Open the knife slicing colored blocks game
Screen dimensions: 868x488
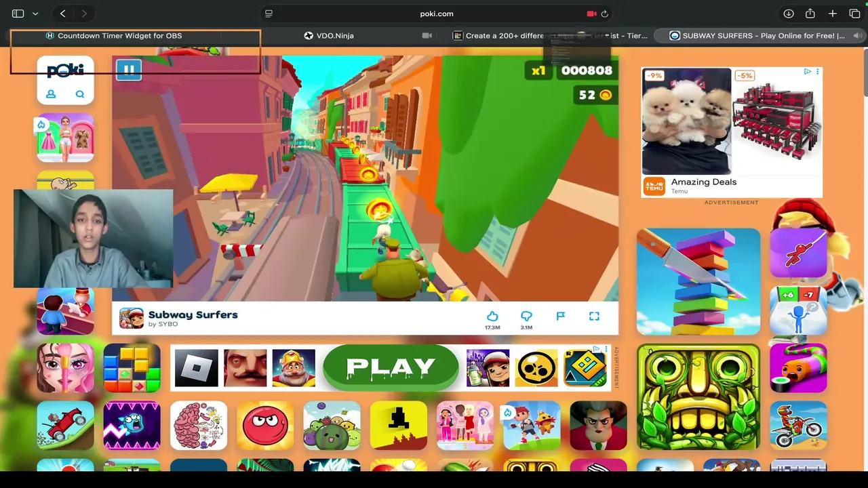(698, 281)
